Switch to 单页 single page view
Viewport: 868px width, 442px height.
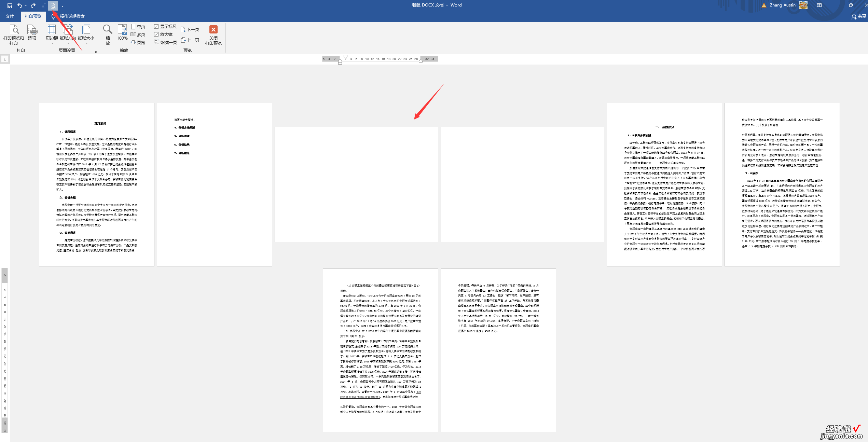tap(138, 27)
